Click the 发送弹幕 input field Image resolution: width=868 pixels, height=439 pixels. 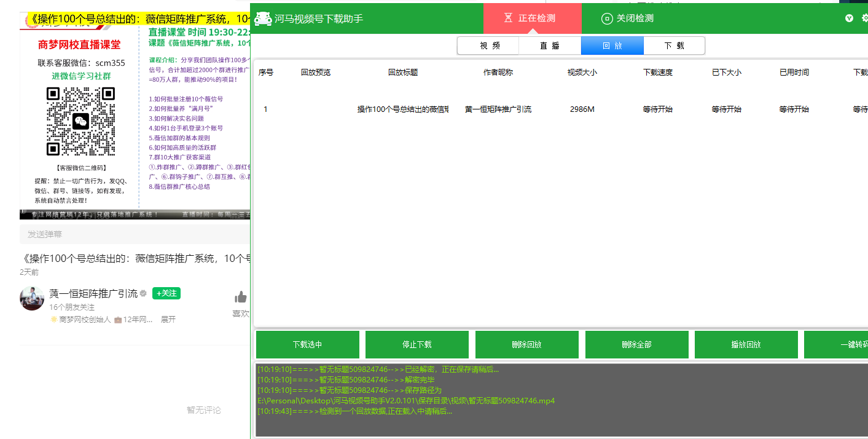135,234
